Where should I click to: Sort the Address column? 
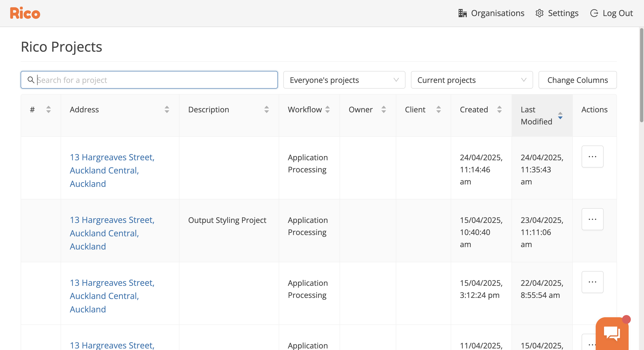pos(167,109)
